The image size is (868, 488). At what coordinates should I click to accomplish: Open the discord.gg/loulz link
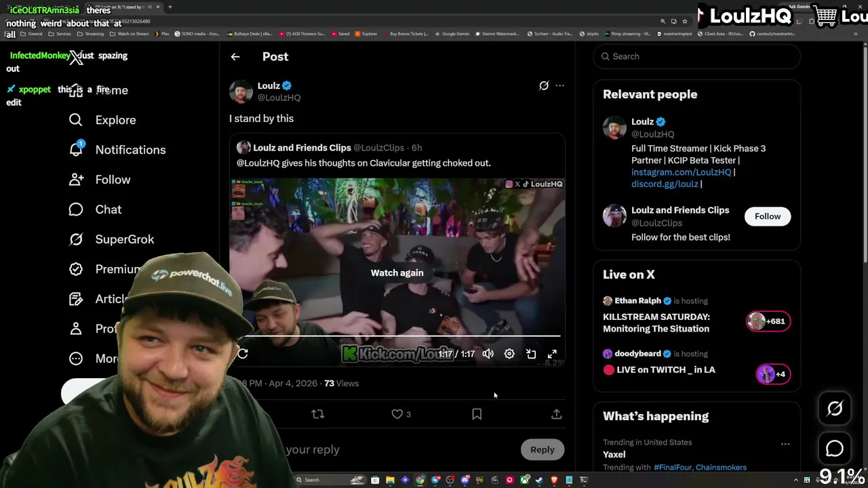coord(665,184)
